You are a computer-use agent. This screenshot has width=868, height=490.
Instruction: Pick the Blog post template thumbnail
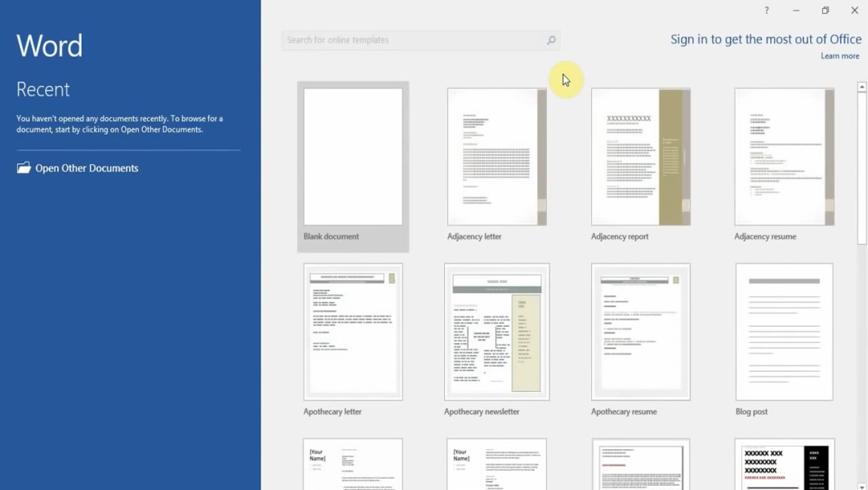tap(785, 332)
